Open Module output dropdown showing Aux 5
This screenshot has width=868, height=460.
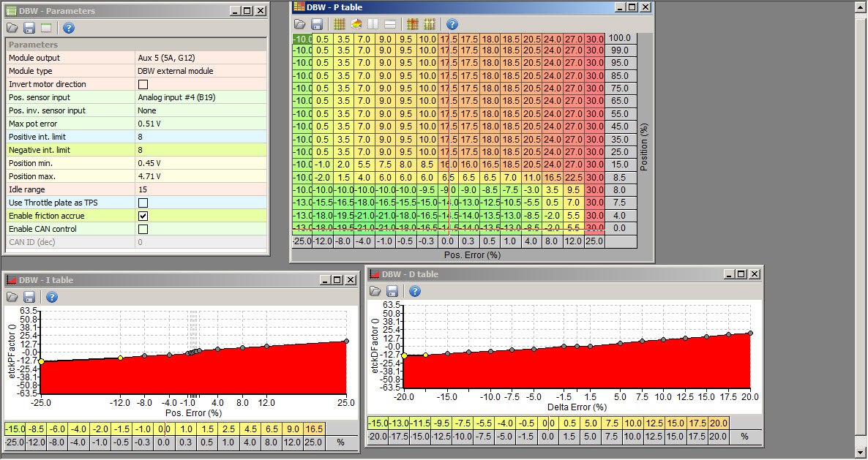coord(201,58)
